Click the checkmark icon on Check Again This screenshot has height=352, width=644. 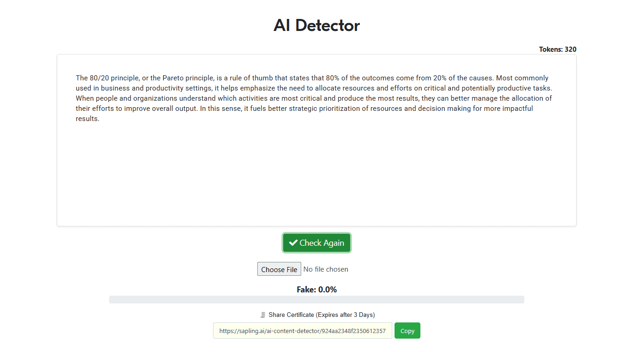point(293,243)
